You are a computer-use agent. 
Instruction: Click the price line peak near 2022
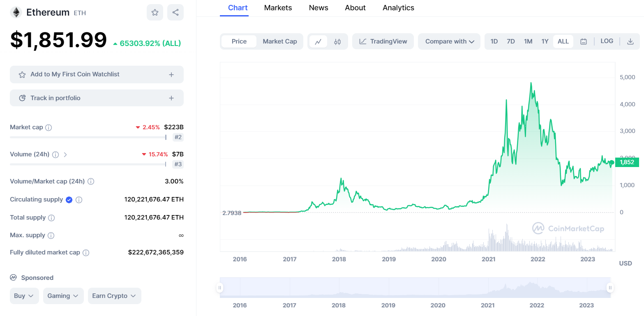pos(531,83)
